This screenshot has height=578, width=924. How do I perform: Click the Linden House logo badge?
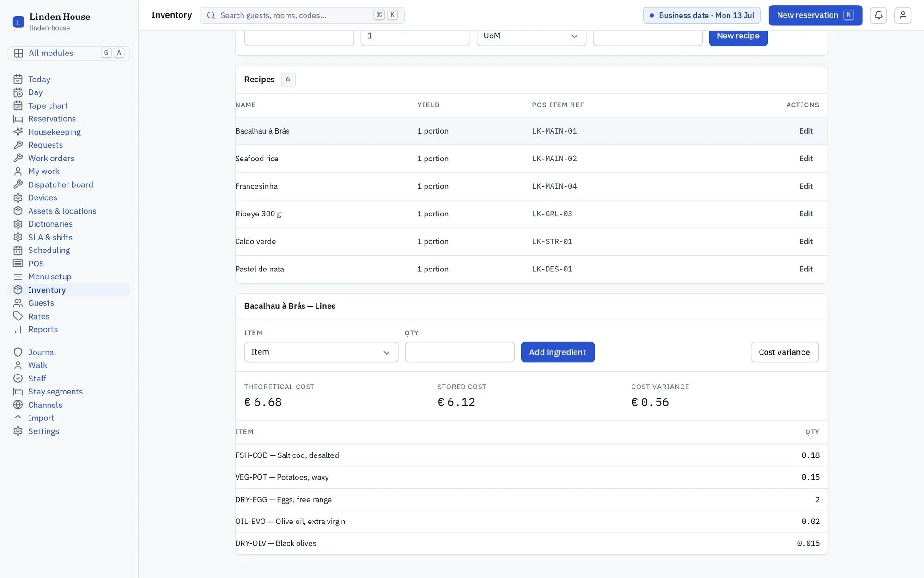coord(18,22)
